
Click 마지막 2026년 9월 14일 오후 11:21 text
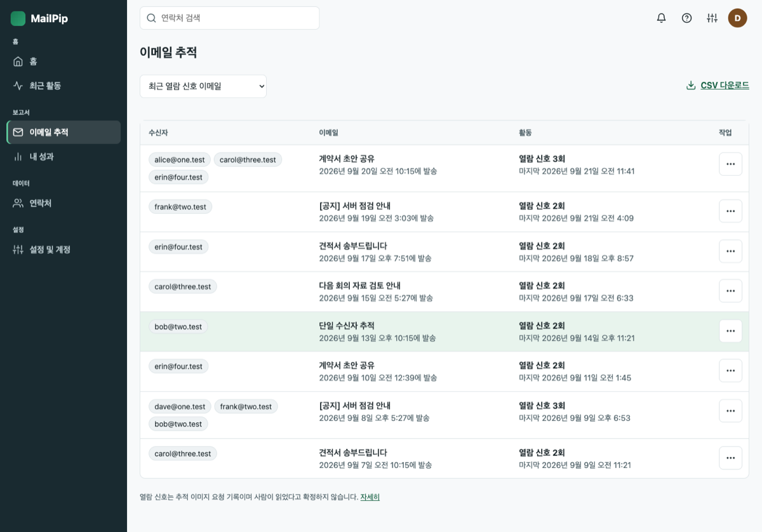point(577,338)
